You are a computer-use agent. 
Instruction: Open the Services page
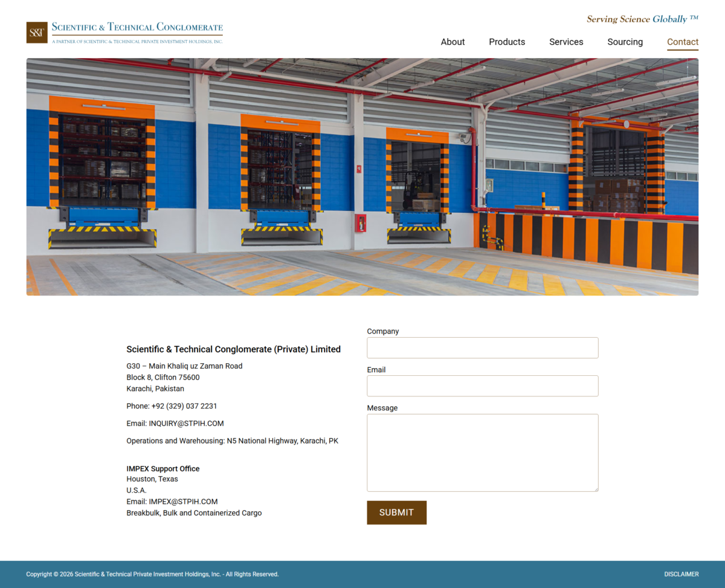coord(566,42)
